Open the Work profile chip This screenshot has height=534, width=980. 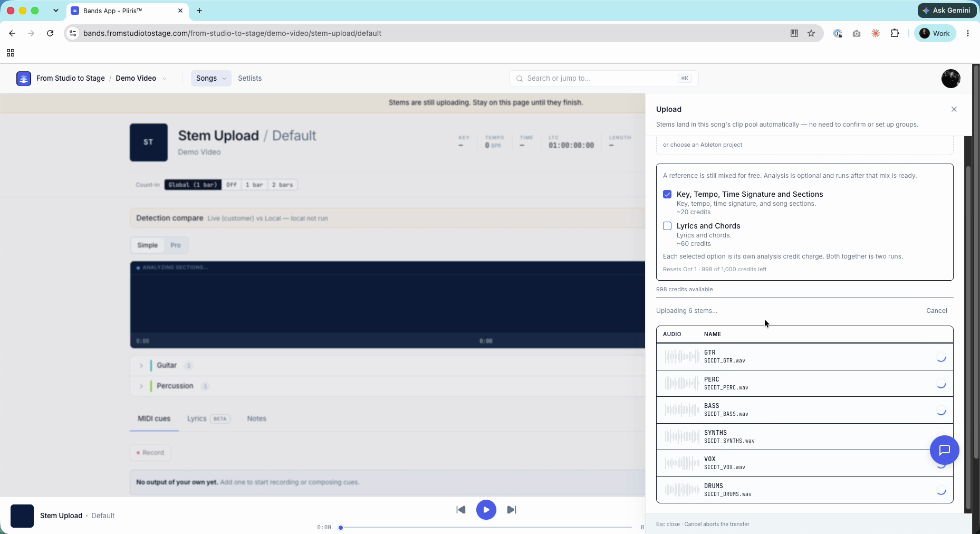point(935,33)
